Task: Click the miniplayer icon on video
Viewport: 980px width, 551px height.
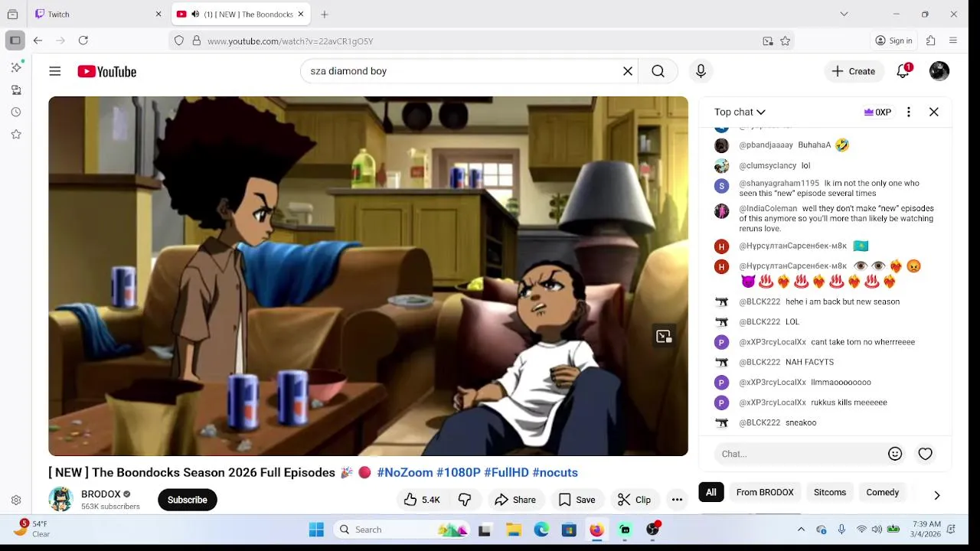Action: tap(663, 336)
